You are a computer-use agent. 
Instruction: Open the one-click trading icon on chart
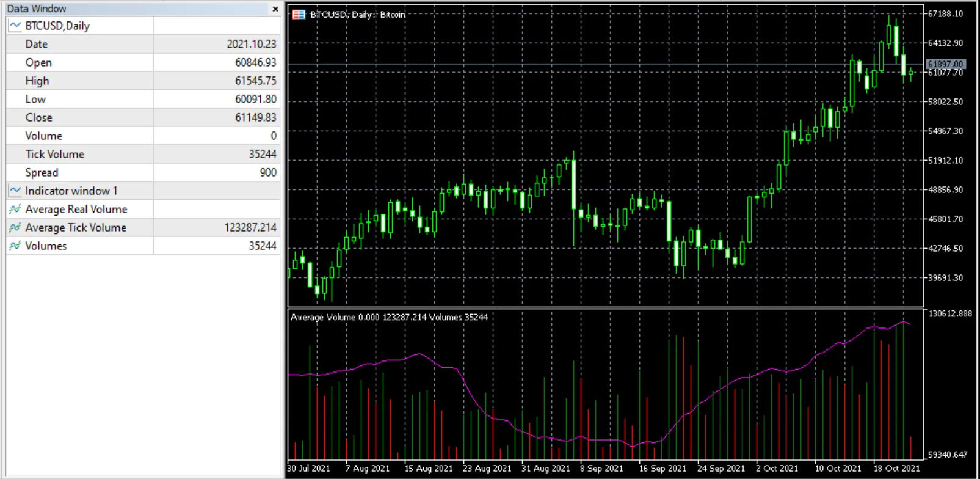tap(299, 15)
